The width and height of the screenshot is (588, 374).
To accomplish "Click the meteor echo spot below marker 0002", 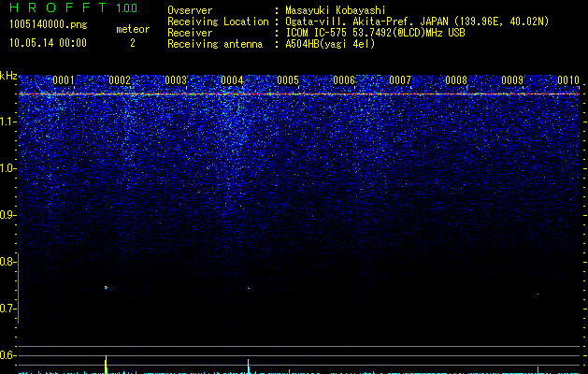I will [107, 288].
